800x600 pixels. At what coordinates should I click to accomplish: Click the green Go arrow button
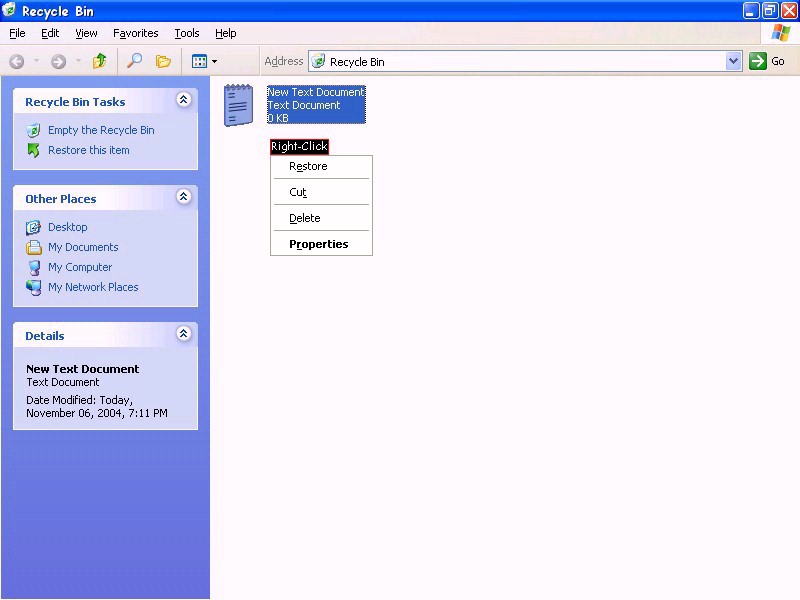(x=758, y=61)
